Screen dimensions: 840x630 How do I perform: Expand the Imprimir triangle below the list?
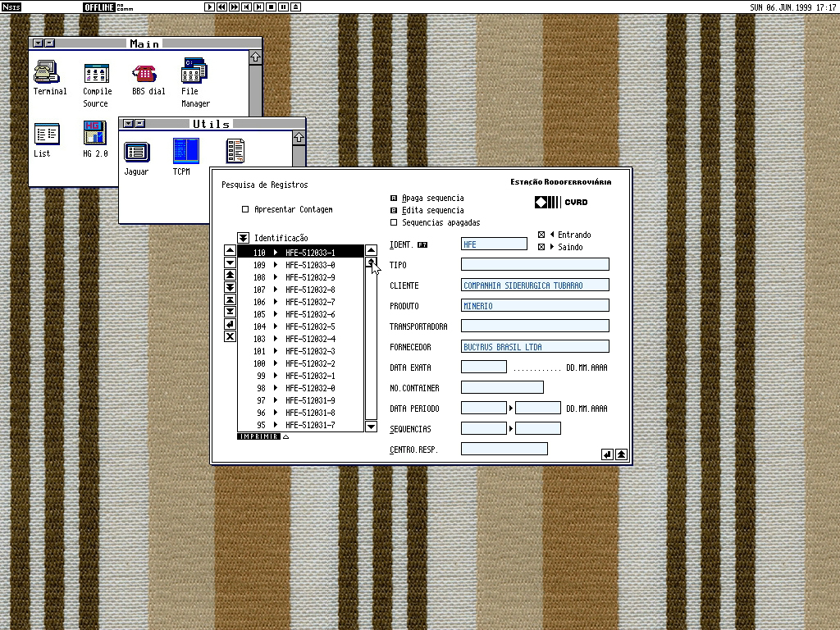coord(286,436)
